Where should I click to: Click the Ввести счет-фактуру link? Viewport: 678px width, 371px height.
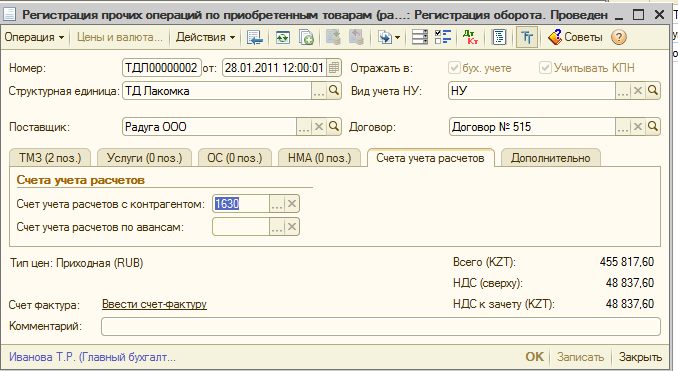tap(154, 304)
